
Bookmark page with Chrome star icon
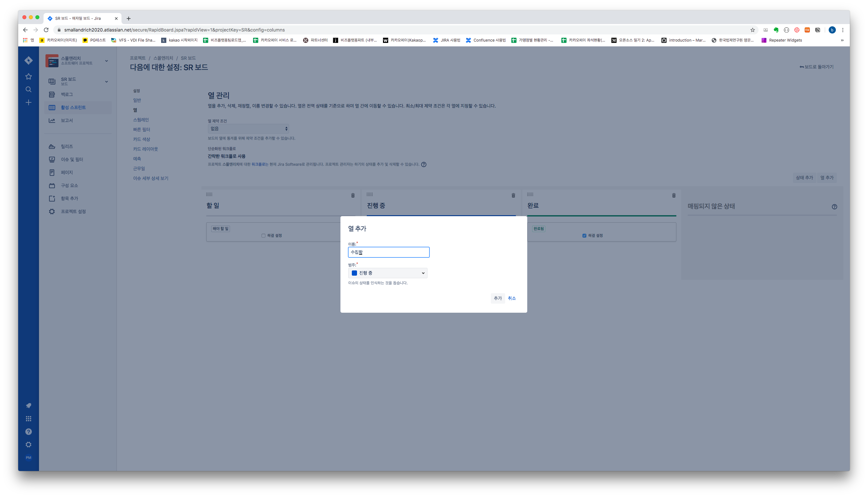752,30
